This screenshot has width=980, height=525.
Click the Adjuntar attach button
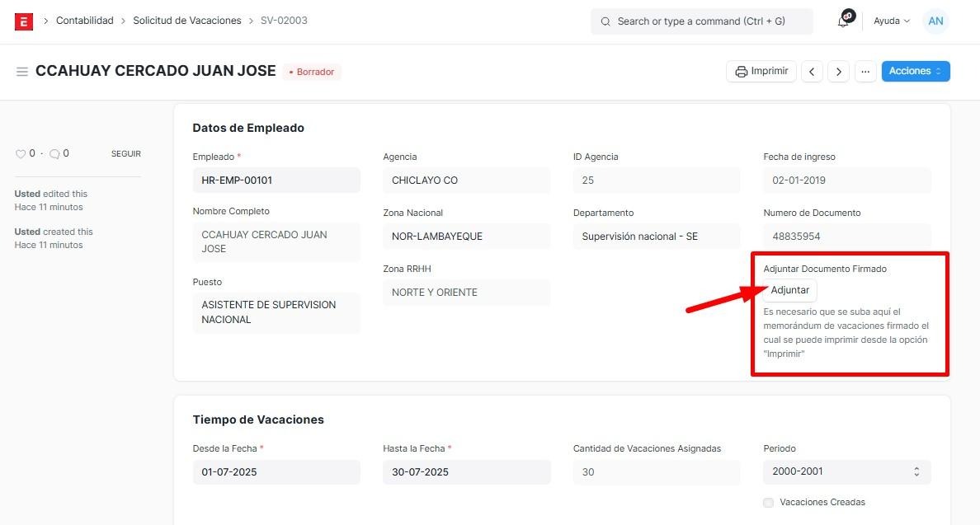789,290
